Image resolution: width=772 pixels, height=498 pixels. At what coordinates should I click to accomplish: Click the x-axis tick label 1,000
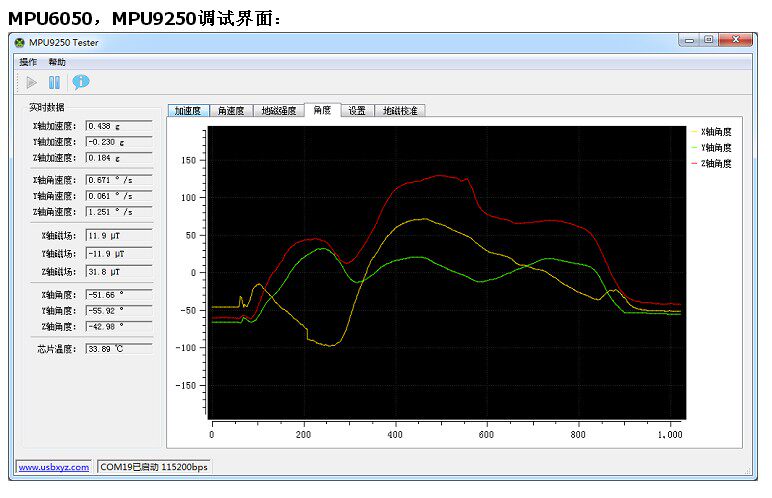tap(670, 434)
